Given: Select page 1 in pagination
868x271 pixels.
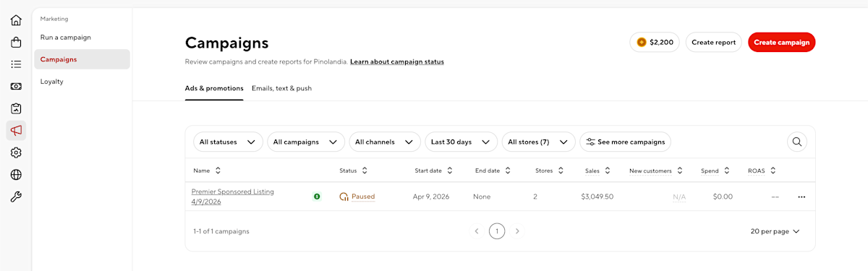Looking at the screenshot, I should pos(497,231).
